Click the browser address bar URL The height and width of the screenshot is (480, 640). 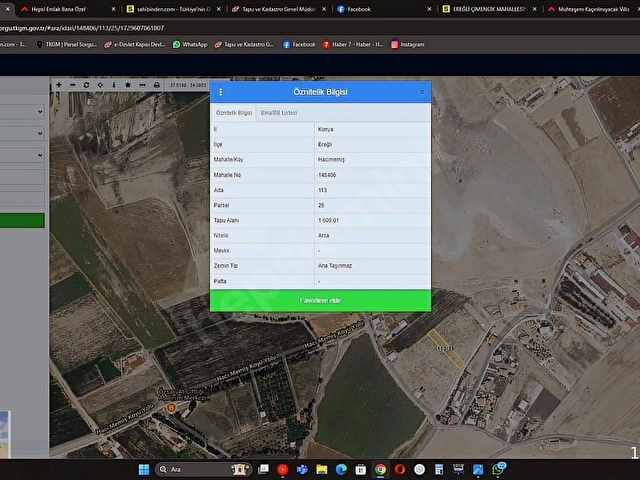pos(82,28)
